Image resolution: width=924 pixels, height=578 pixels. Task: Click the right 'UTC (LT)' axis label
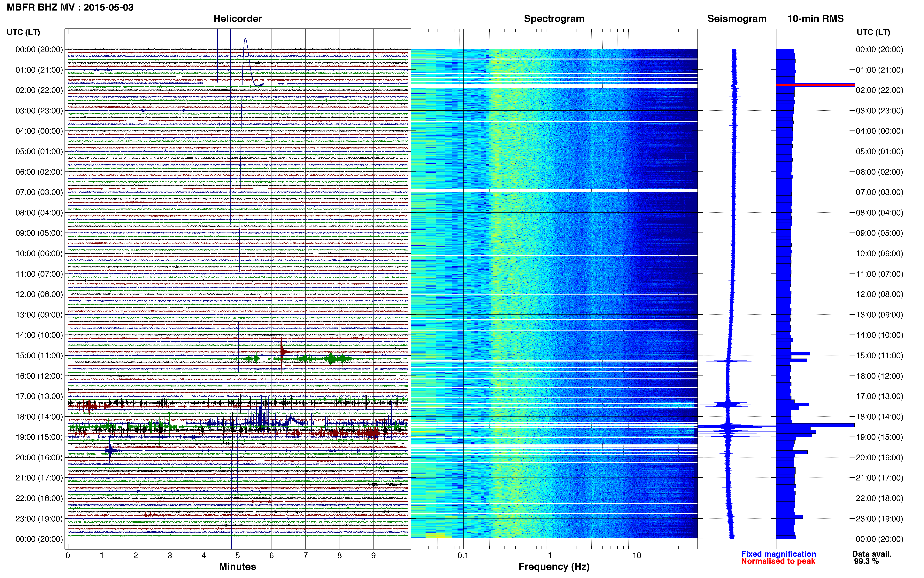[x=873, y=32]
